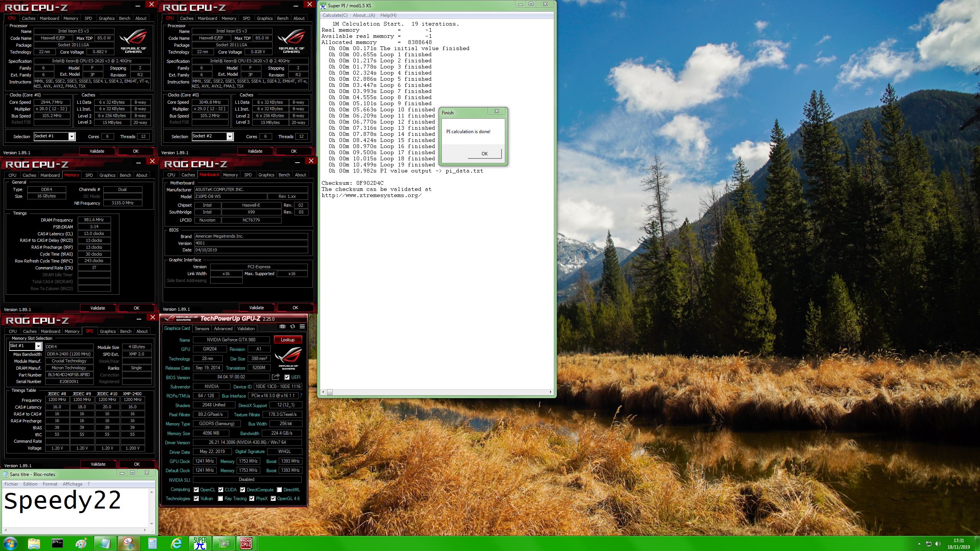Screen dimensions: 980x551
Task: Close the Finish dialog with its X
Action: point(497,111)
